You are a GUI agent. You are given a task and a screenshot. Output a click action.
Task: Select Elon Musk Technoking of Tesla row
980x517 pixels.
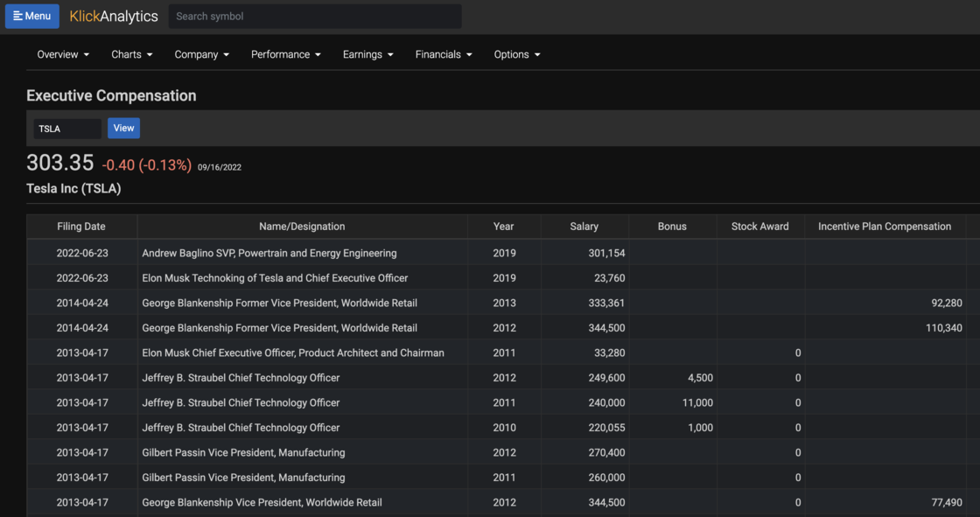click(x=503, y=278)
